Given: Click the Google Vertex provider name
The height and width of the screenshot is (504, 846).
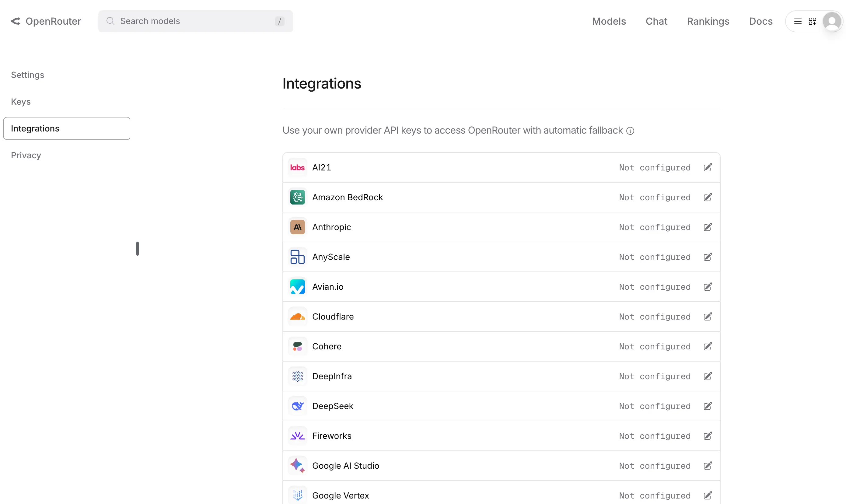Looking at the screenshot, I should pos(341,495).
